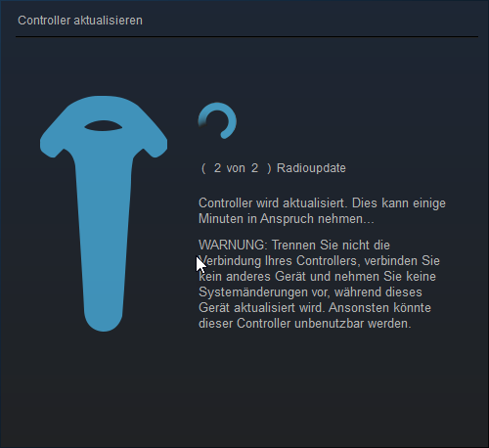Screen dimensions: 489x448
Task: Click the "Minuten in Anspruch nehmen..." line
Action: [287, 219]
